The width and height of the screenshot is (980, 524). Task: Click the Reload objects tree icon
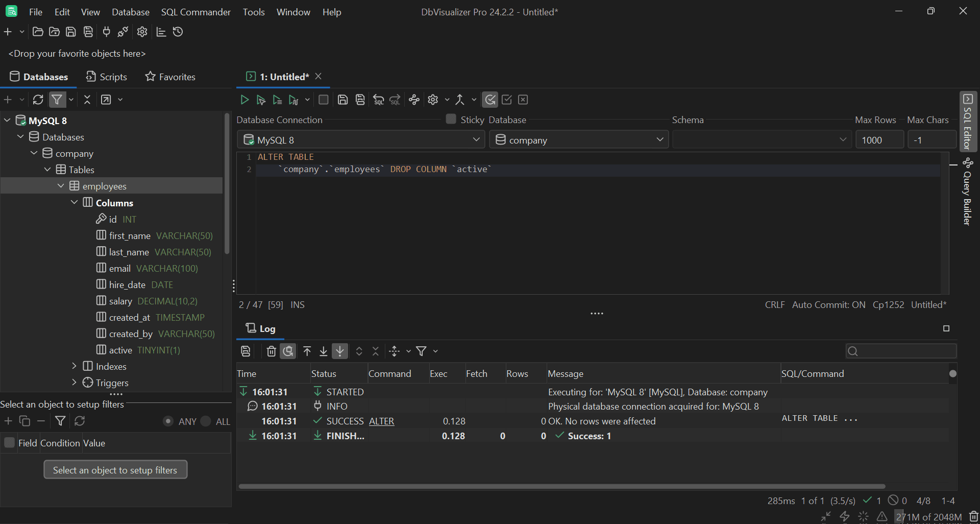click(38, 100)
